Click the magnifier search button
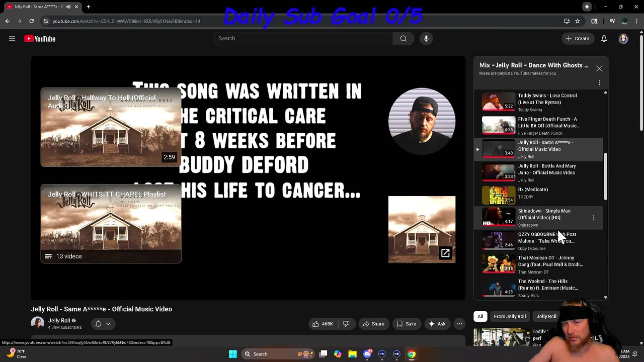Viewport: 644px width, 362px height. point(404,39)
